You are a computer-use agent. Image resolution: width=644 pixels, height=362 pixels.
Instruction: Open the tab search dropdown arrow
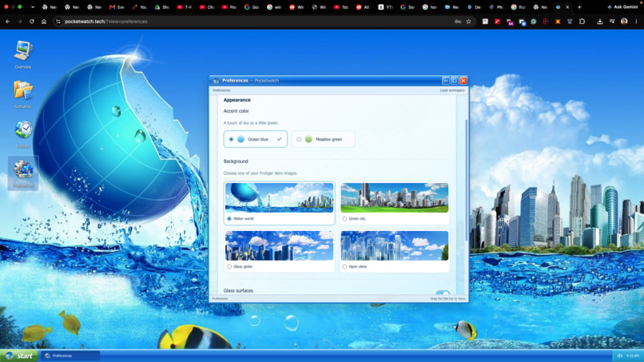[x=33, y=7]
